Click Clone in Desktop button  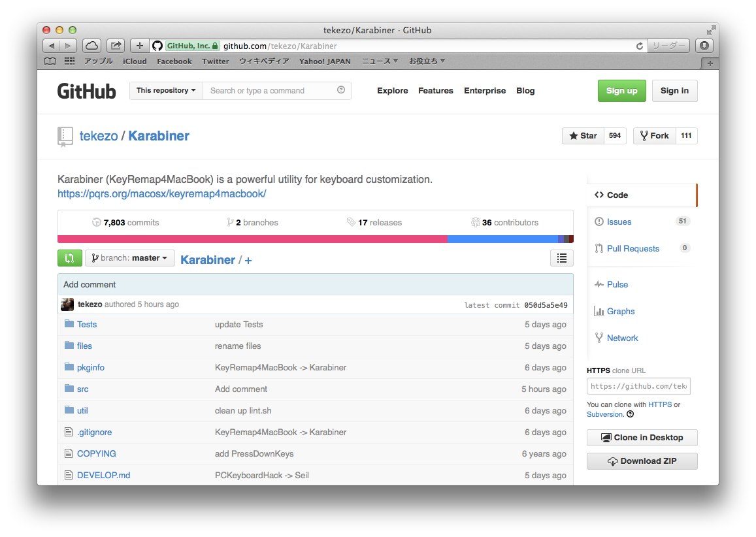point(642,438)
